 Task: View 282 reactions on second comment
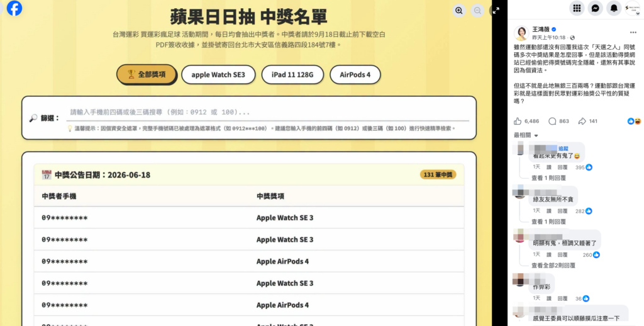coord(584,211)
